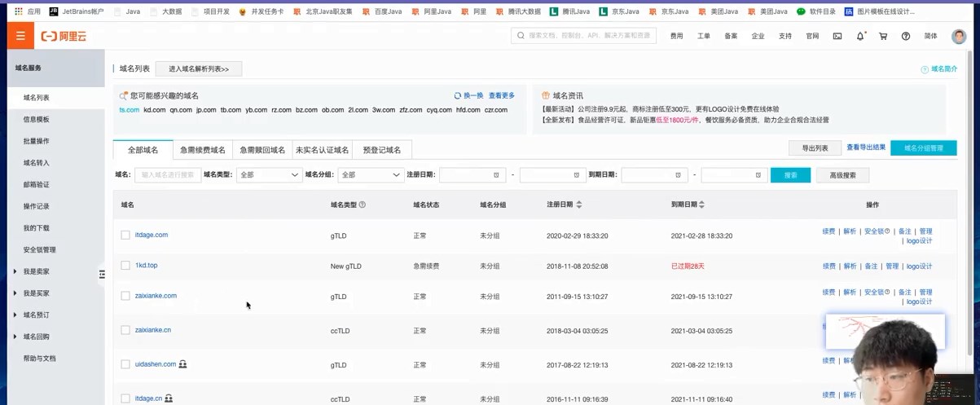The width and height of the screenshot is (980, 405).
Task: Sort by 注册日期 column arrows
Action: (x=579, y=205)
